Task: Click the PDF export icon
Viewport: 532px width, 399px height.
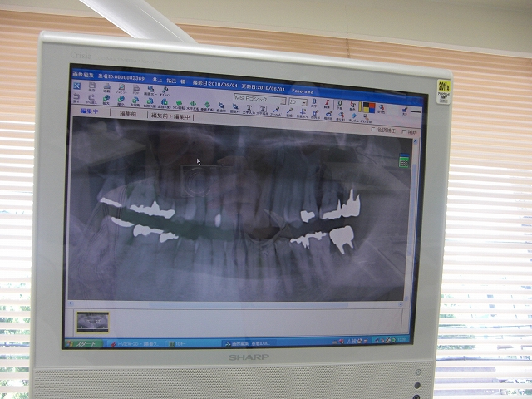Action: tap(136, 88)
